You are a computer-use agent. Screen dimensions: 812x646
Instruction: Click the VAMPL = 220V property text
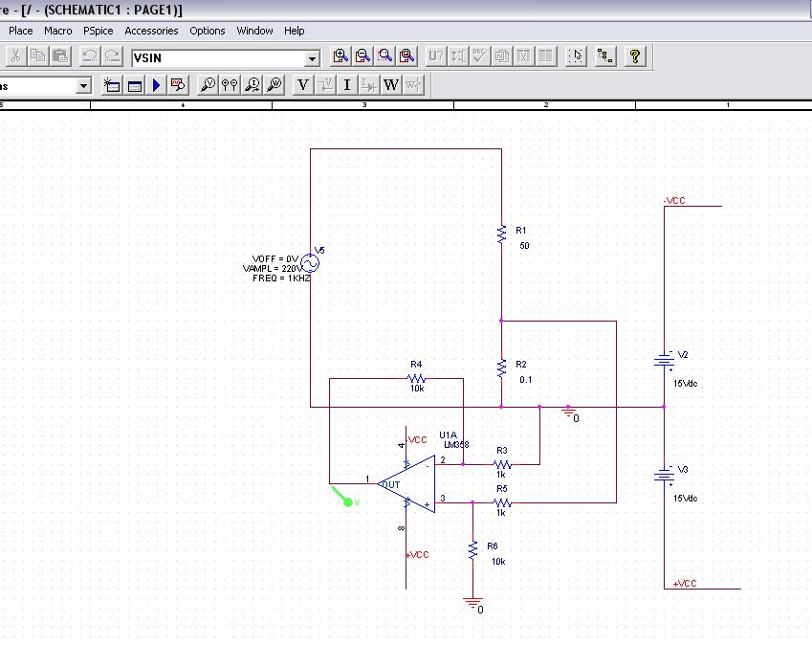coord(273,268)
